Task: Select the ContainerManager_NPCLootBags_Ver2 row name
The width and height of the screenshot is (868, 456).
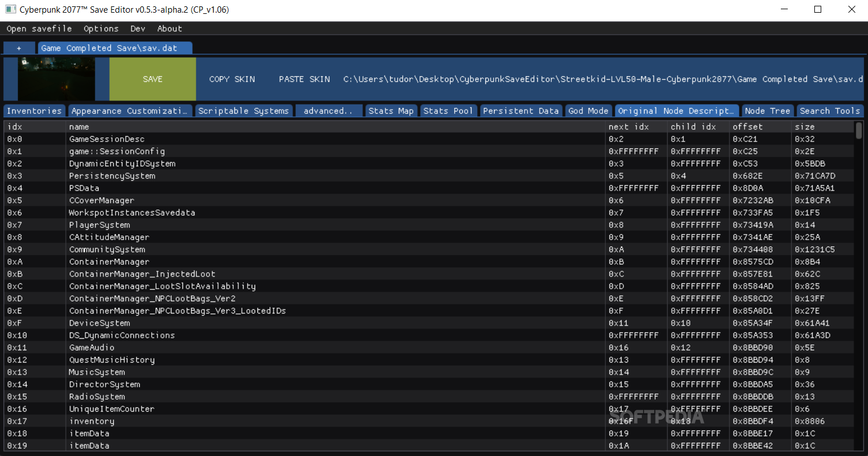Action: point(152,298)
